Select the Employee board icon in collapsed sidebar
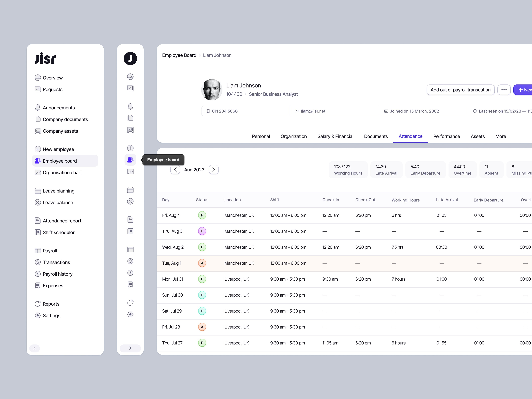 pyautogui.click(x=130, y=159)
